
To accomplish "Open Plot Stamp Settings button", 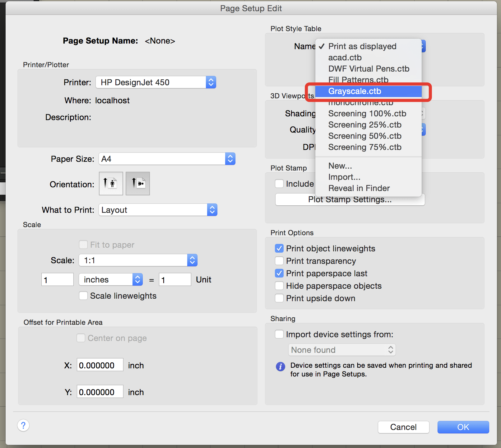I will click(350, 199).
